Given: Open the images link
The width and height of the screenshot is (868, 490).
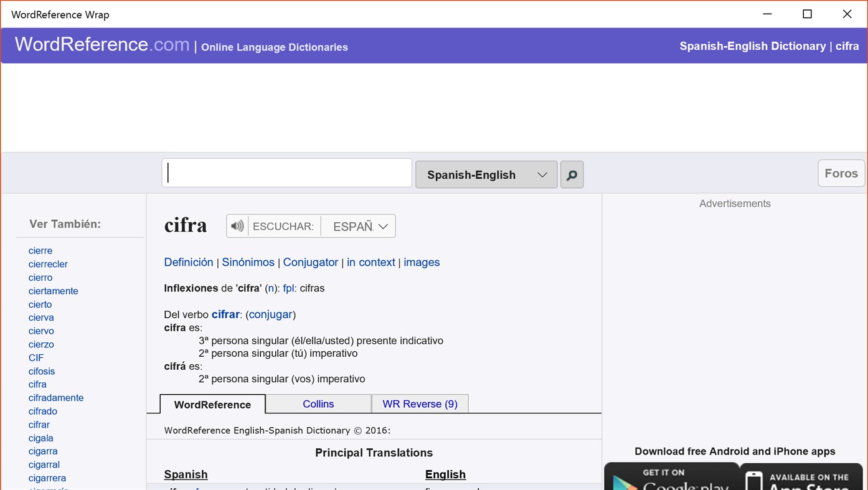Looking at the screenshot, I should [x=422, y=262].
